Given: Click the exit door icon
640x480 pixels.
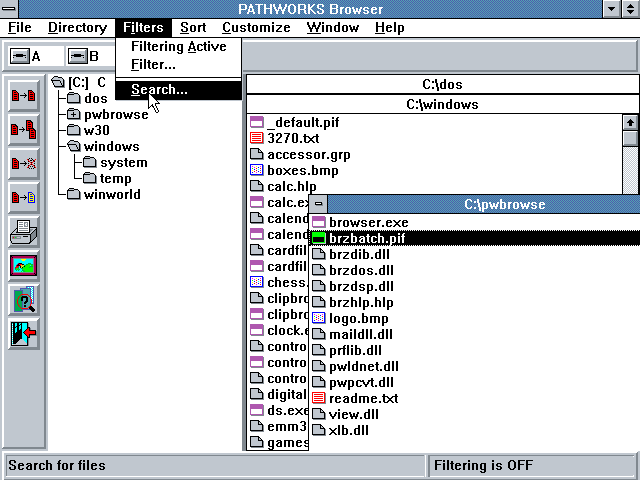Looking at the screenshot, I should pyautogui.click(x=24, y=334).
